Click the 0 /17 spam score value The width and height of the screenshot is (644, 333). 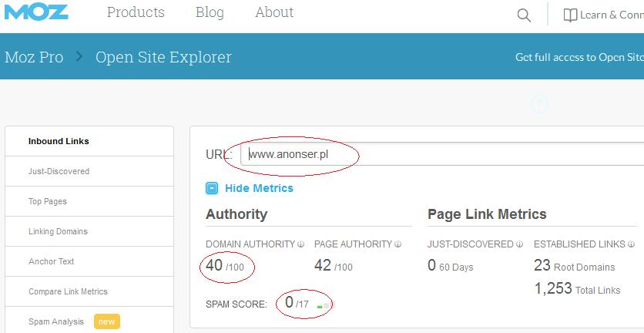[x=297, y=303]
